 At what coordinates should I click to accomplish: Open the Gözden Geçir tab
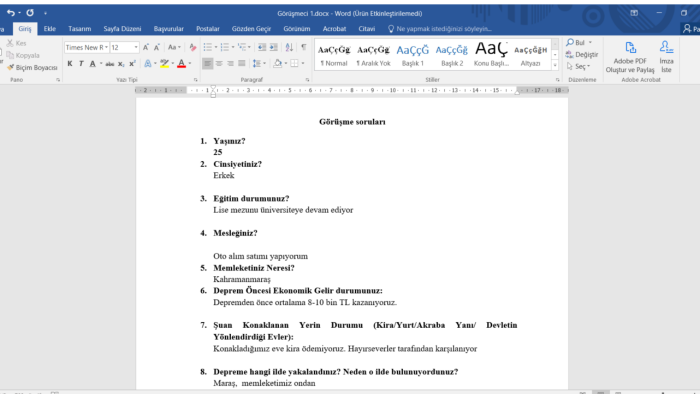251,29
